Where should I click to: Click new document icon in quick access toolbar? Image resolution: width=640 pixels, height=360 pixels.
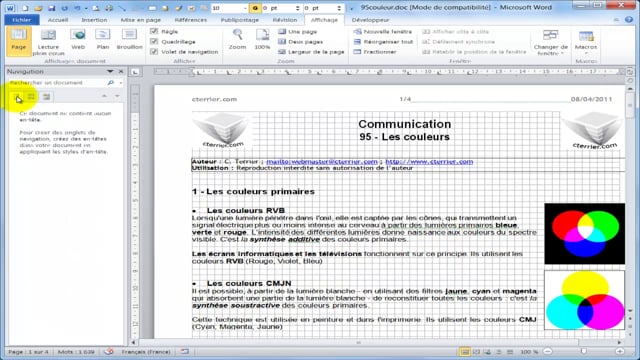click(25, 8)
